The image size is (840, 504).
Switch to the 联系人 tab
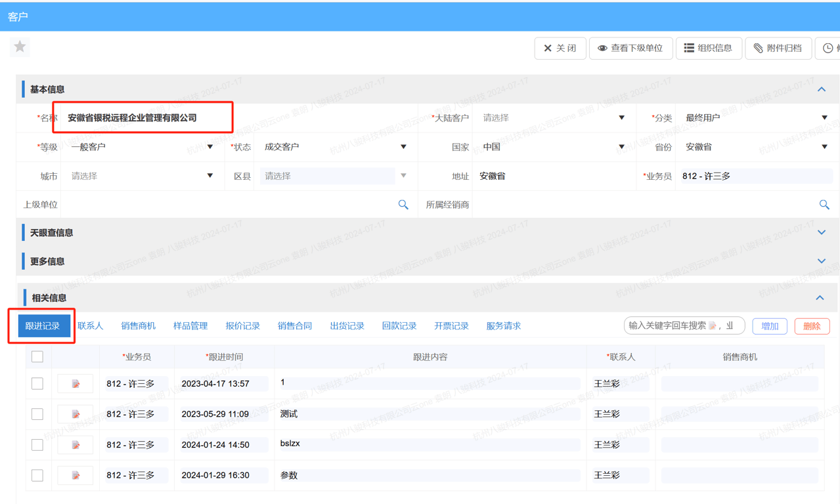click(91, 325)
